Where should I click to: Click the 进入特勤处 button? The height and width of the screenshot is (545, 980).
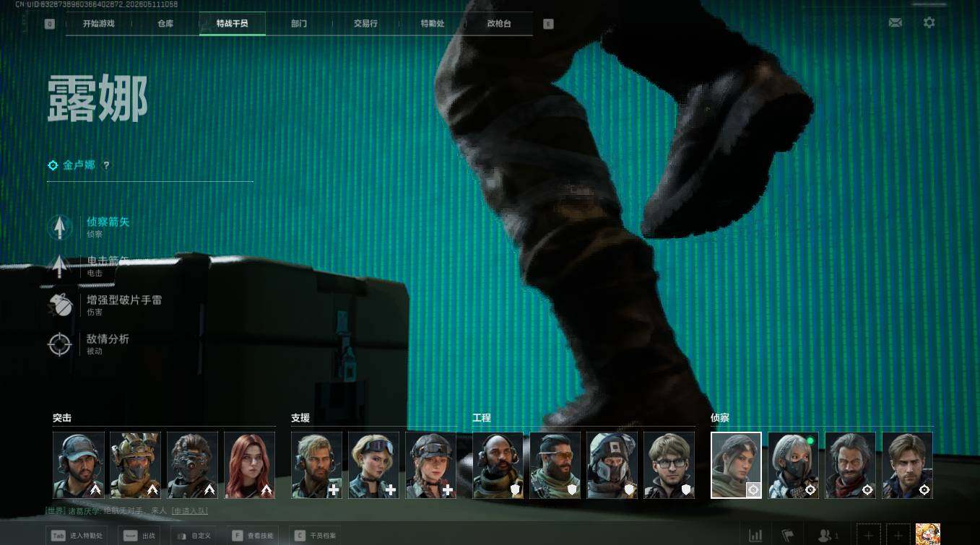[x=77, y=536]
